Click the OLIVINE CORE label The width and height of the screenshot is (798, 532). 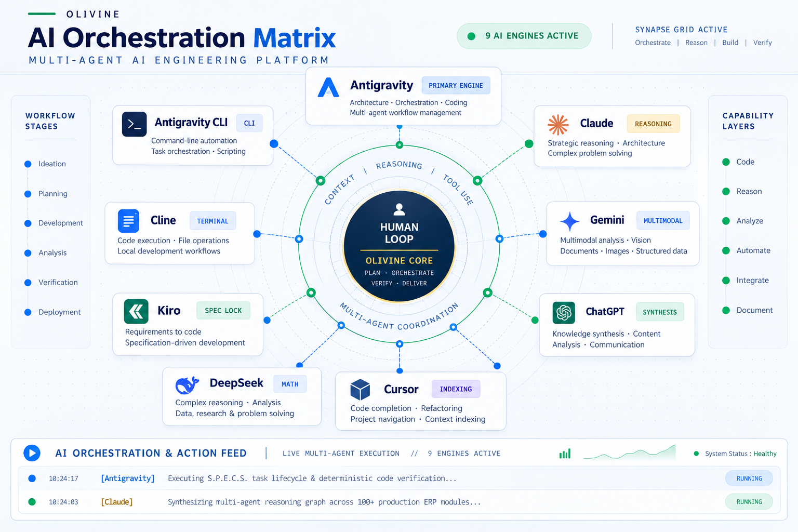coord(399,261)
